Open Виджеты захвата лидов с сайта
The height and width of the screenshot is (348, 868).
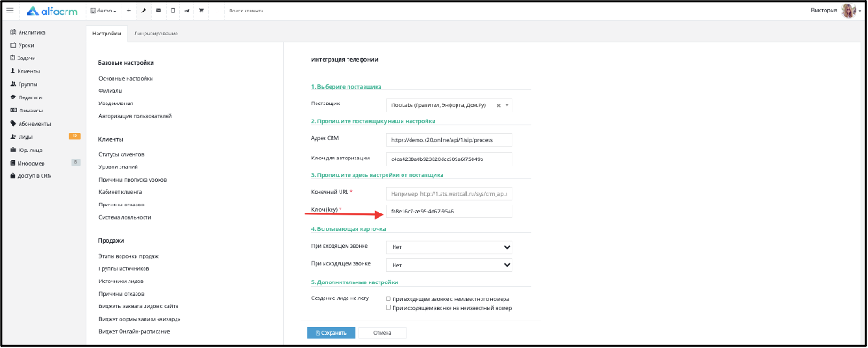click(138, 306)
